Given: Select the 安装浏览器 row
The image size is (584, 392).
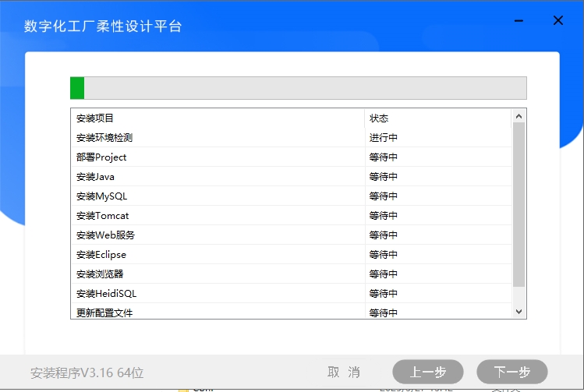Looking at the screenshot, I should [x=292, y=274].
